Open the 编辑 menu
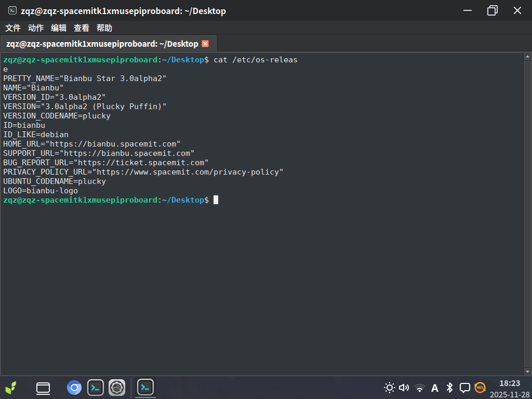532x399 pixels. tap(58, 28)
